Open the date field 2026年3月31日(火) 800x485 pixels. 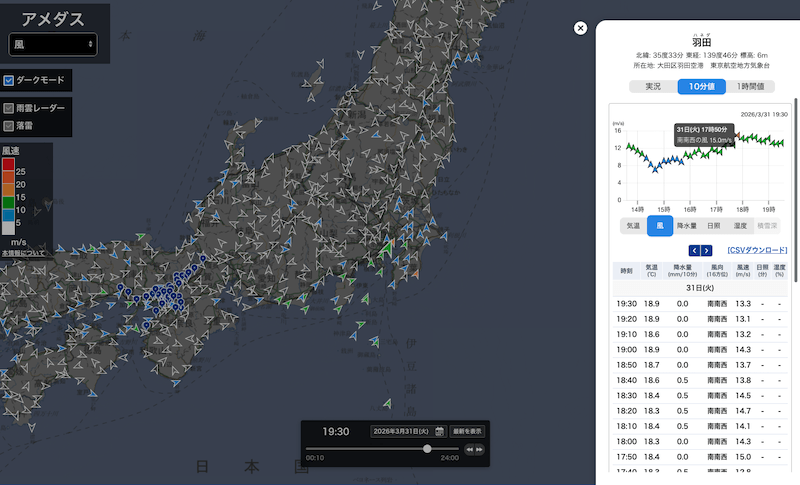(x=400, y=431)
